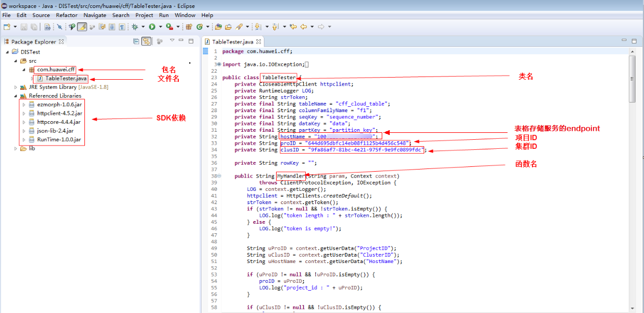Toggle Link with Editor in Package Explorer
The height and width of the screenshot is (313, 644).
(145, 41)
